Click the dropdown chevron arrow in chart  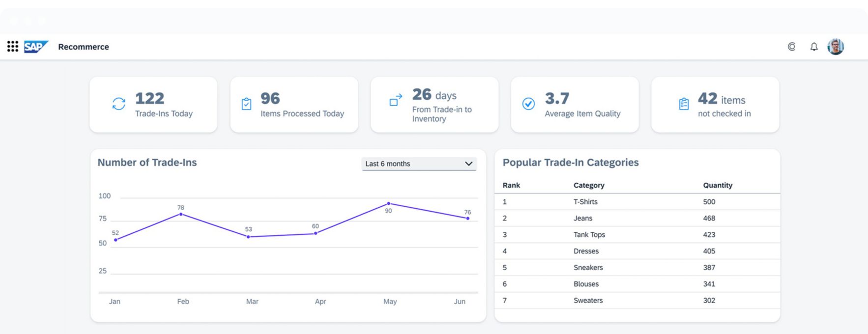click(x=468, y=164)
